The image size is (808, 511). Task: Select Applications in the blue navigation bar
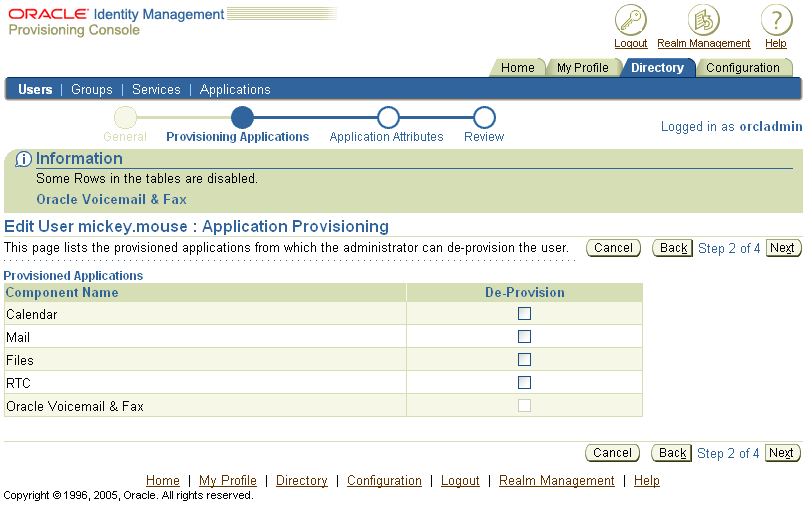coord(235,90)
